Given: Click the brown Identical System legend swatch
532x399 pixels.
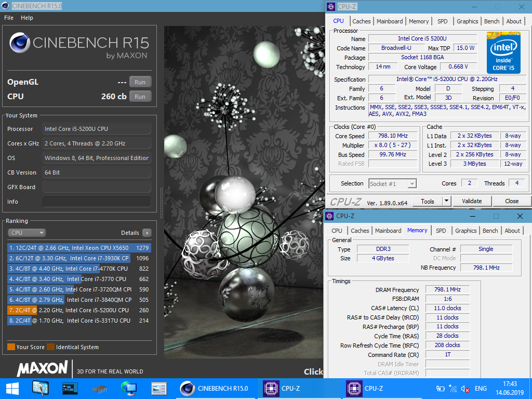Looking at the screenshot, I should pyautogui.click(x=50, y=347).
